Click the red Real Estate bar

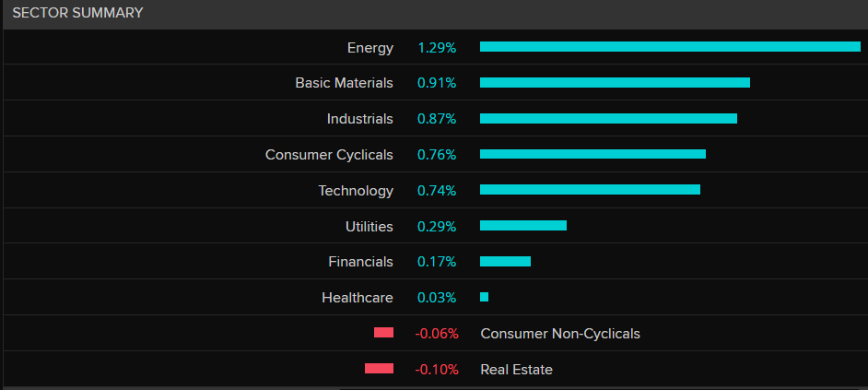coord(379,369)
